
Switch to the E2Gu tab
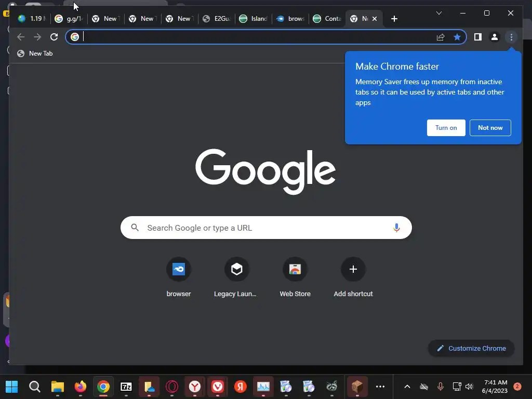point(217,19)
